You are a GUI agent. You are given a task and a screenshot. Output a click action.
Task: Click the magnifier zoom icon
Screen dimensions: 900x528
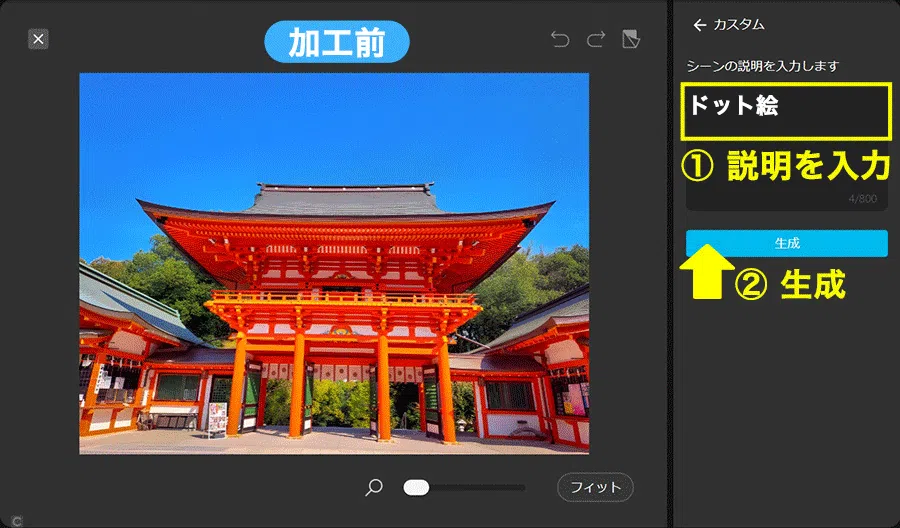coord(374,488)
